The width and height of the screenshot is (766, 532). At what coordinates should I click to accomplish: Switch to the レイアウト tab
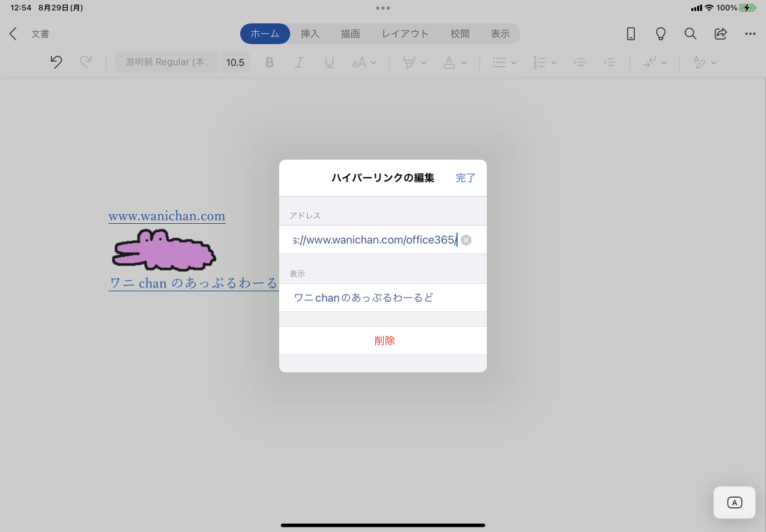point(405,34)
